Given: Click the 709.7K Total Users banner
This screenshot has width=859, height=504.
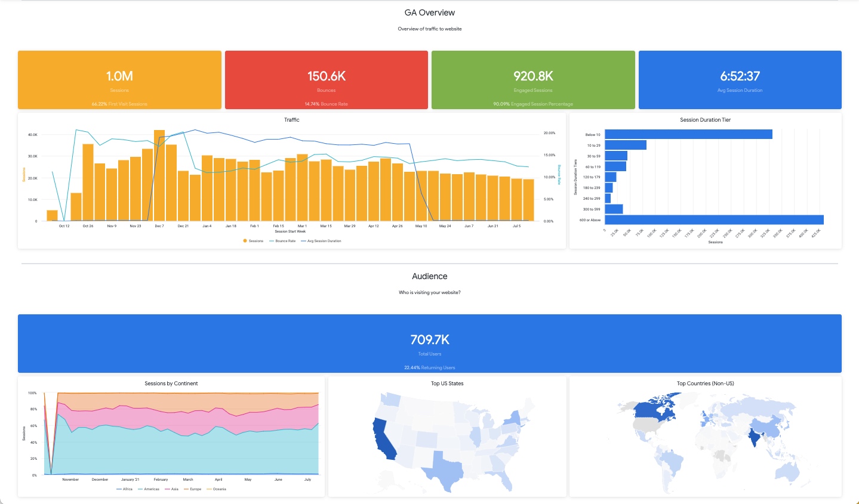Looking at the screenshot, I should (430, 344).
